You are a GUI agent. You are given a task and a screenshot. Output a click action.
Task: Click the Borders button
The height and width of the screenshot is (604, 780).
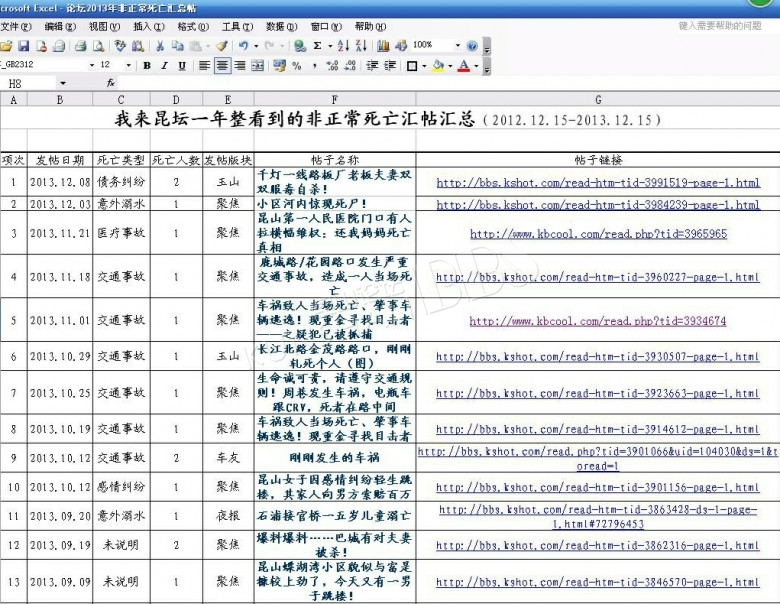412,66
